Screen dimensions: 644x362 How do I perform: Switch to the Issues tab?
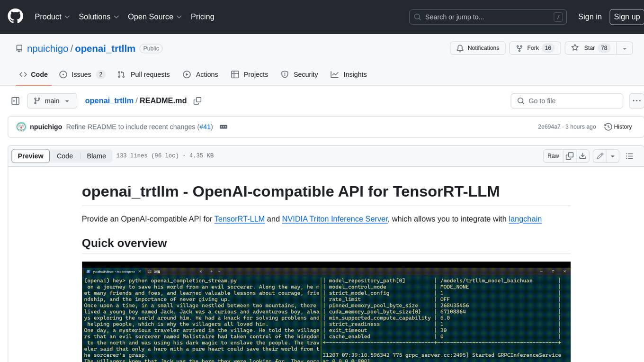(x=82, y=74)
